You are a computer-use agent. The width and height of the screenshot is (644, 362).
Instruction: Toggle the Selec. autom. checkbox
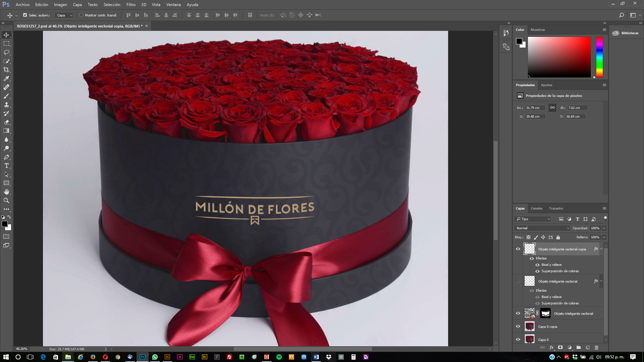(x=25, y=15)
